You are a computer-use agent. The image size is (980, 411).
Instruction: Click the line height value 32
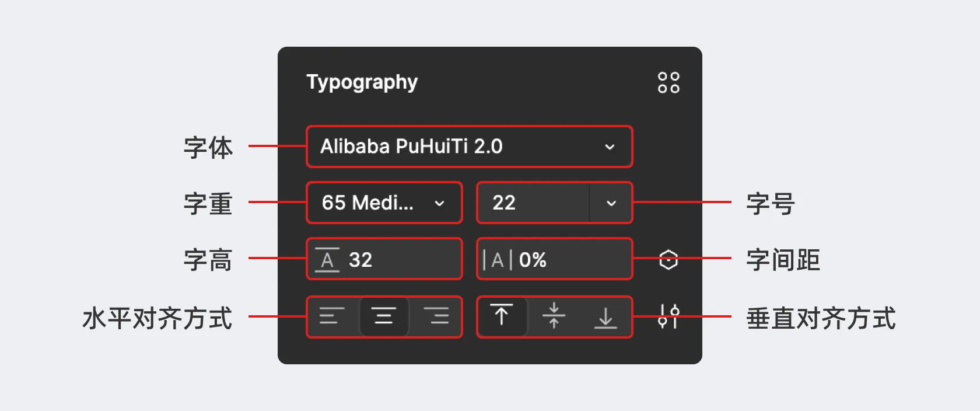pyautogui.click(x=361, y=260)
